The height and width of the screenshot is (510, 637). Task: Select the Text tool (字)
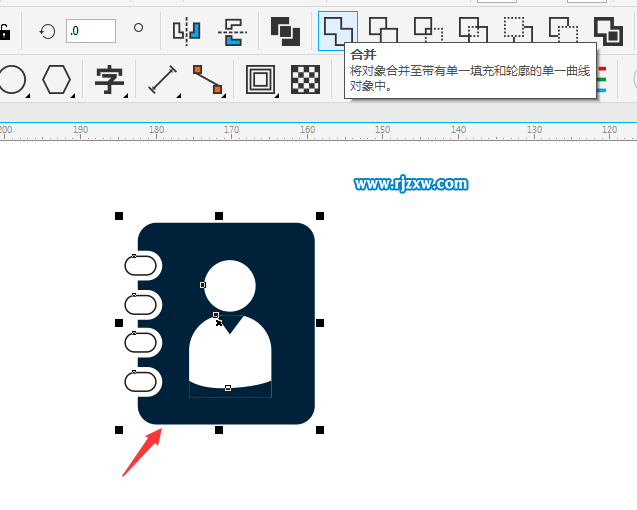[109, 80]
